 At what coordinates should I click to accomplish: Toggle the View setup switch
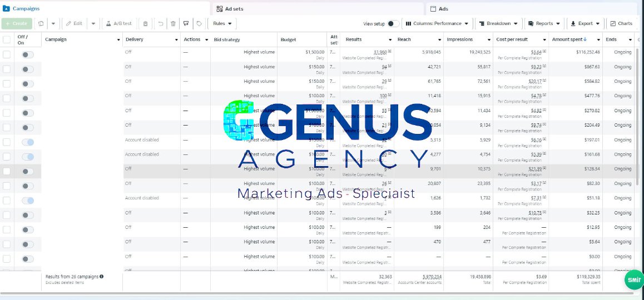click(x=393, y=24)
